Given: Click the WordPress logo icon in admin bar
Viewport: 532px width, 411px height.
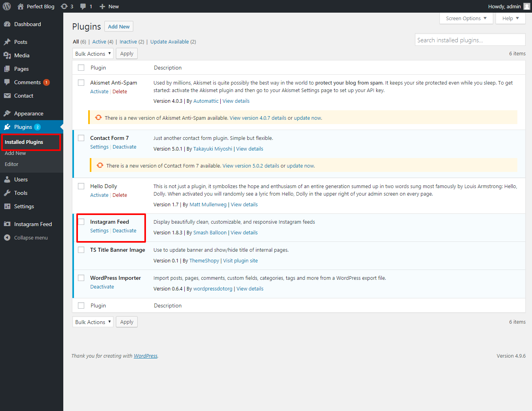Looking at the screenshot, I should (7, 6).
